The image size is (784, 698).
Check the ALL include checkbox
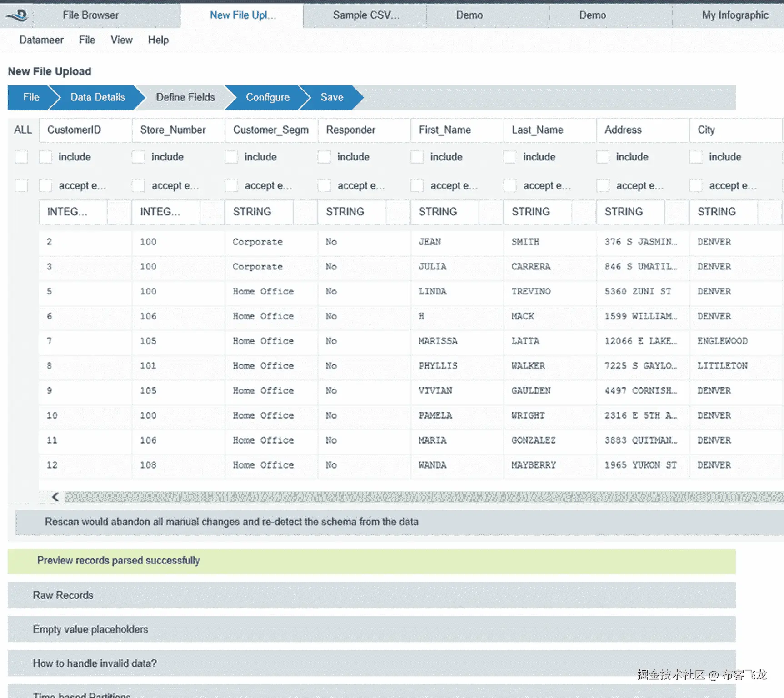[x=21, y=157]
